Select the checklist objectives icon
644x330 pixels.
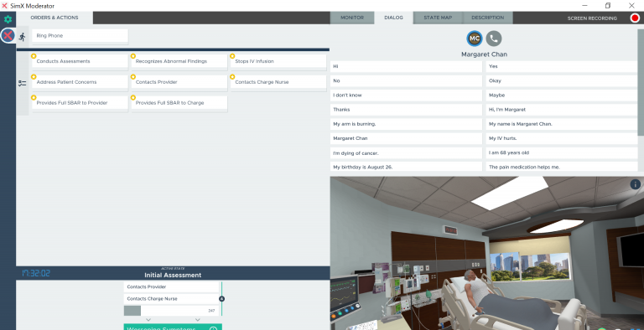tap(22, 83)
